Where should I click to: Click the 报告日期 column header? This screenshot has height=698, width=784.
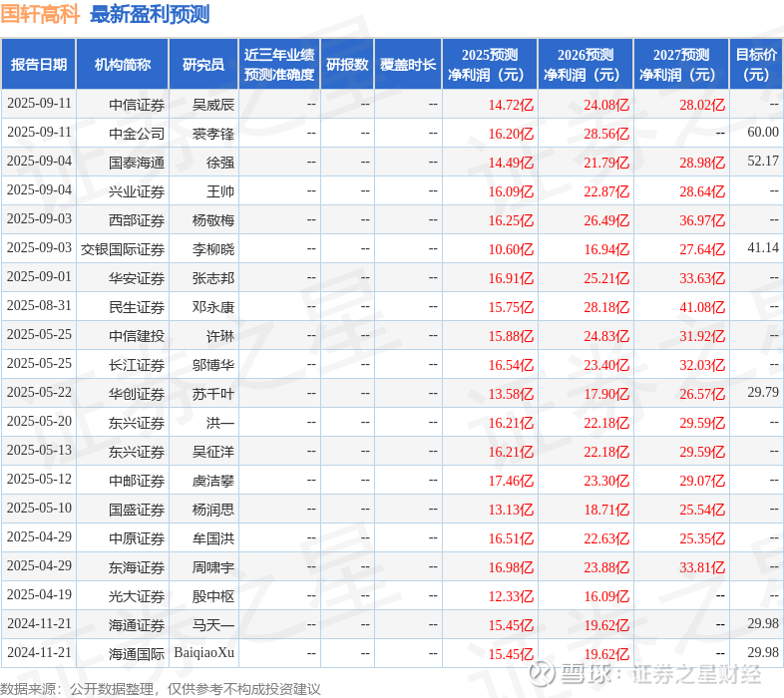click(39, 65)
